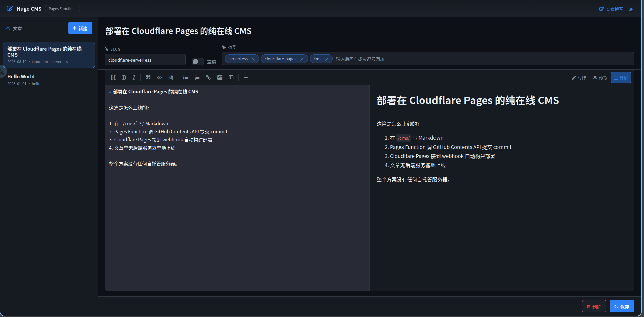
Task: Insert a blockquote
Action: point(148,77)
